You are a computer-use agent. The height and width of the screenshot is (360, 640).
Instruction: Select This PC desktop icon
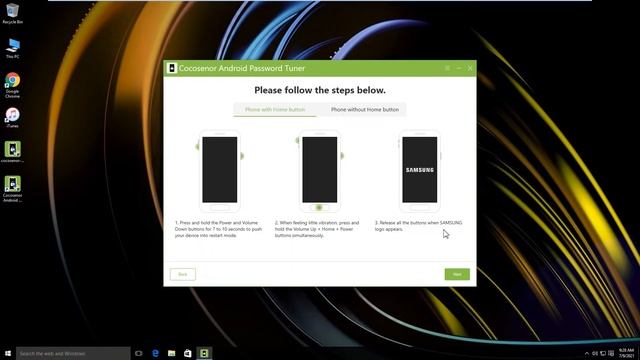pyautogui.click(x=12, y=48)
